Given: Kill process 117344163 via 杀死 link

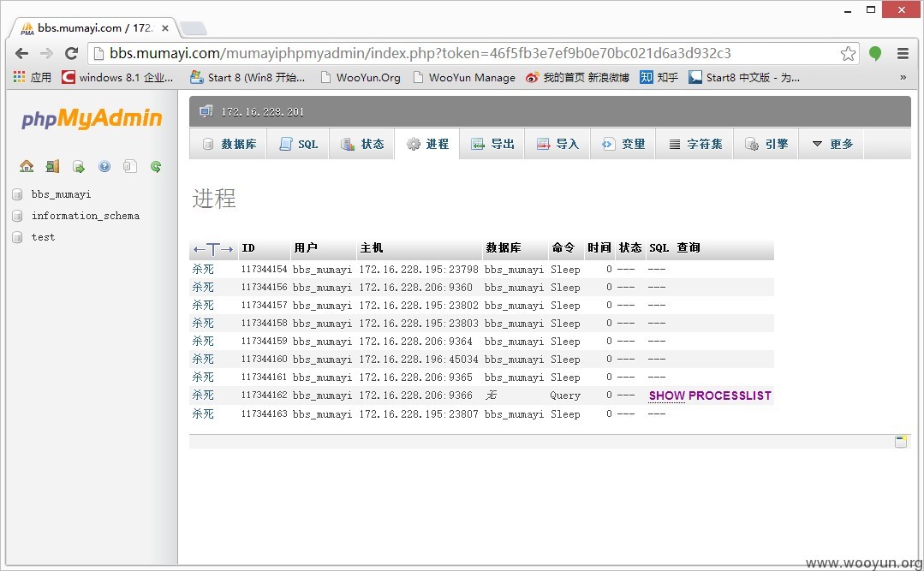Looking at the screenshot, I should click(x=203, y=414).
